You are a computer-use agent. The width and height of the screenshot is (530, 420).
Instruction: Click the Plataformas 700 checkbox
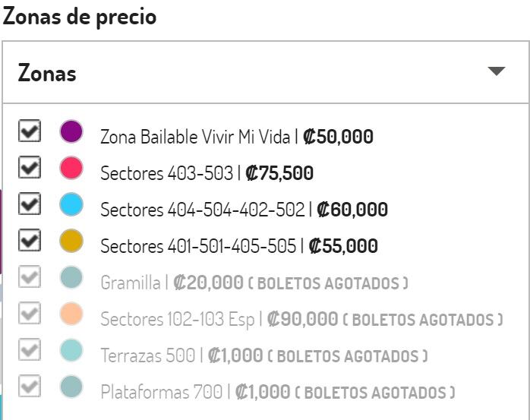30,387
